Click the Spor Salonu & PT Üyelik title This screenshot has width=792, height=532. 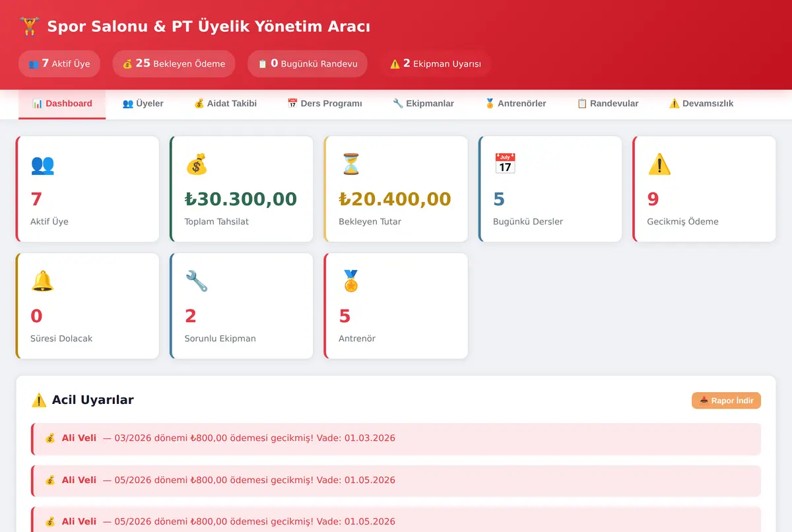[x=209, y=26]
